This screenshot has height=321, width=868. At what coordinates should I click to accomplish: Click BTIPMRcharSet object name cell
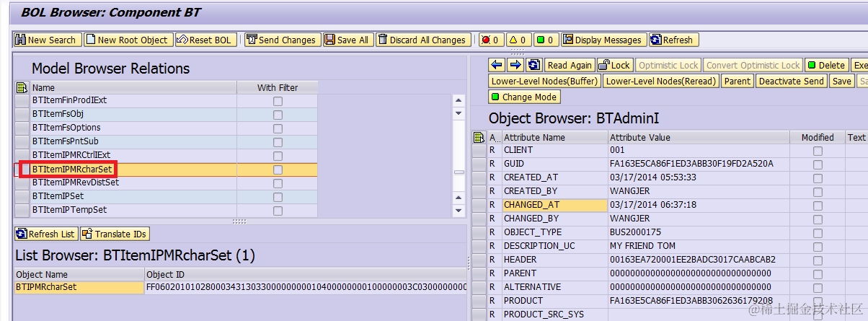(79, 288)
